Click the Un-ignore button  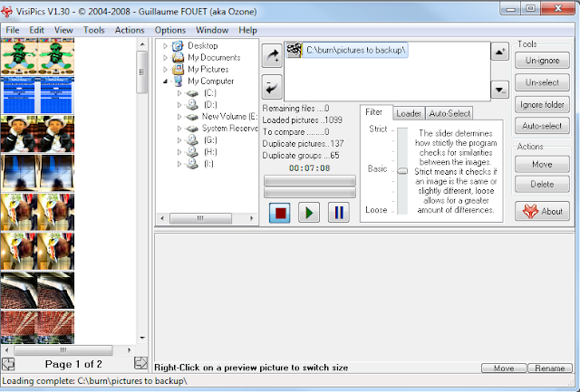pyautogui.click(x=542, y=61)
